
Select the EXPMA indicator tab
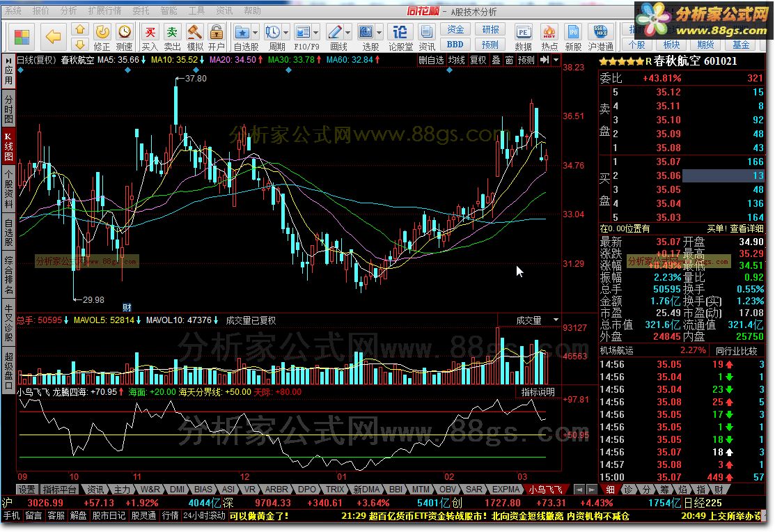(506, 489)
